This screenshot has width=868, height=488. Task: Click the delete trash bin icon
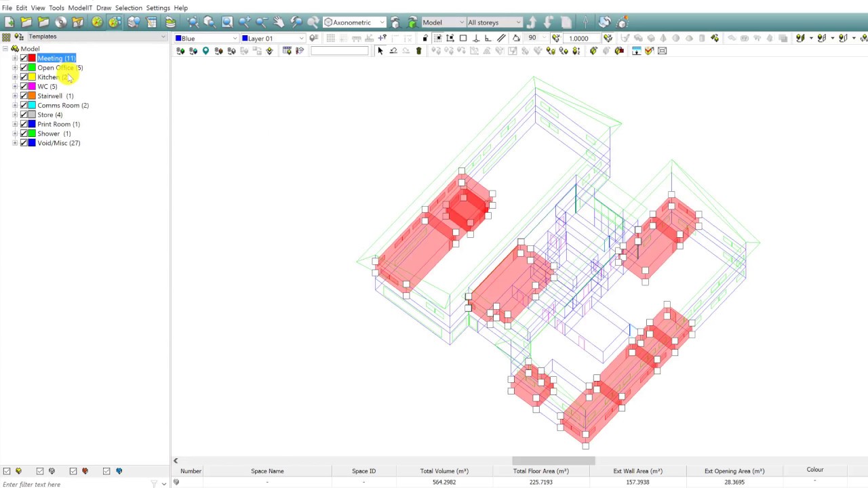[418, 51]
